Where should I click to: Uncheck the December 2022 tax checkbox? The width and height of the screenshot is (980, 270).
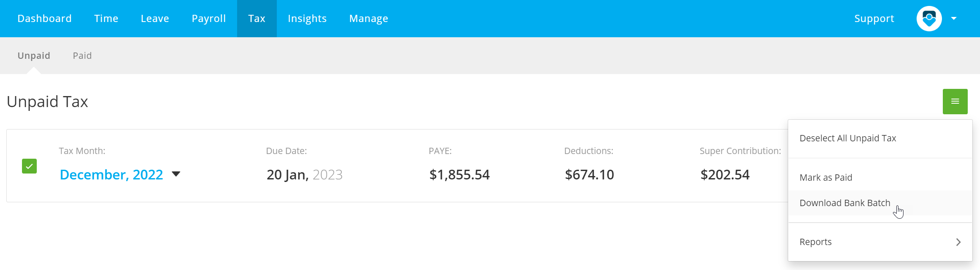(x=29, y=166)
